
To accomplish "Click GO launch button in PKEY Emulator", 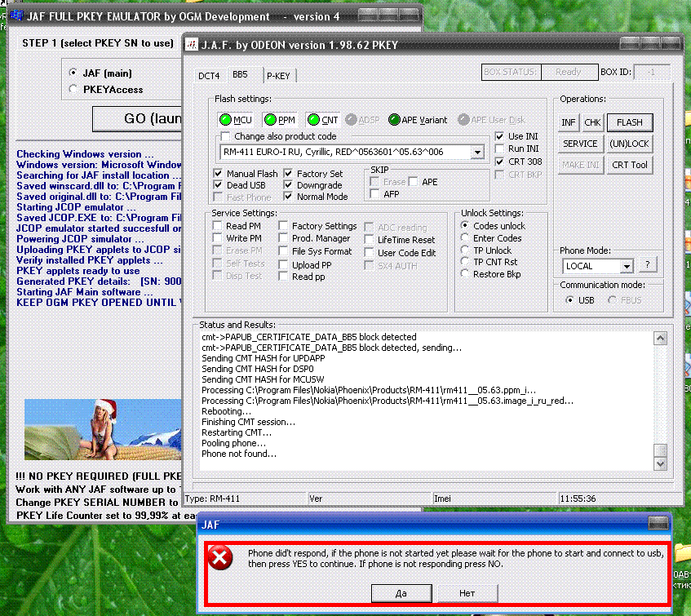I will [x=137, y=118].
